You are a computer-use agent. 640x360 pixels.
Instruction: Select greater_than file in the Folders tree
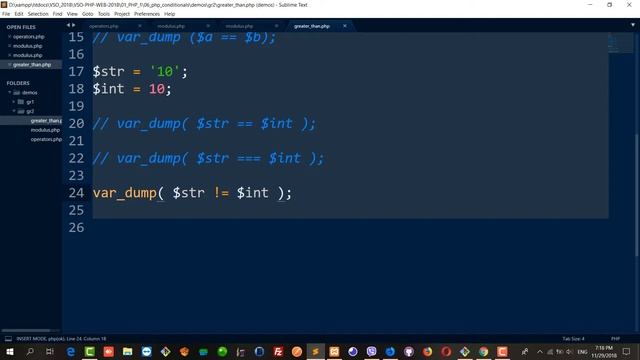coord(46,121)
